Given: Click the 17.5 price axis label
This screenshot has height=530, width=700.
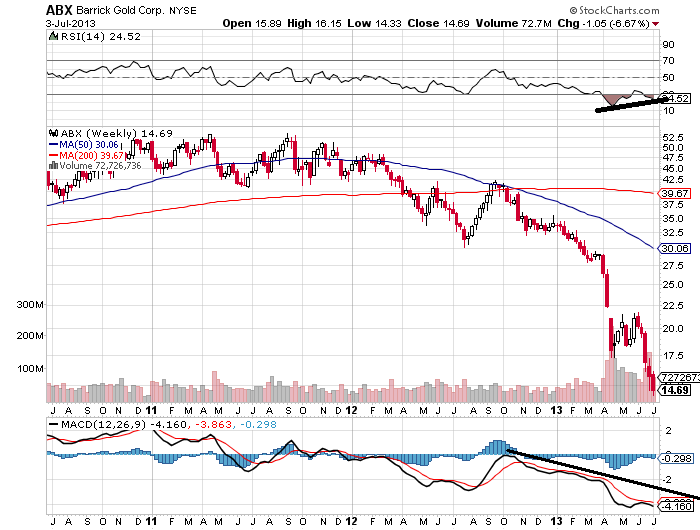Looking at the screenshot, I should click(673, 355).
